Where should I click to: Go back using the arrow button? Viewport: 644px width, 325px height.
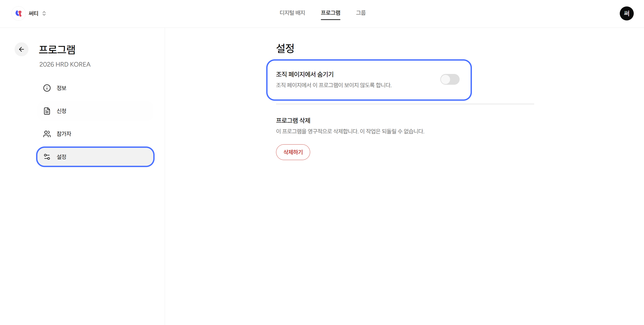point(22,49)
